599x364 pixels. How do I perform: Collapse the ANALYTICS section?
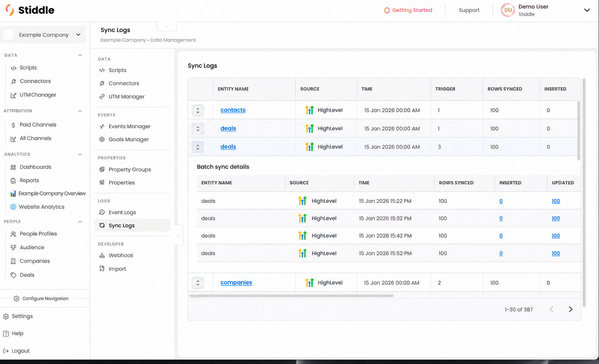80,154
